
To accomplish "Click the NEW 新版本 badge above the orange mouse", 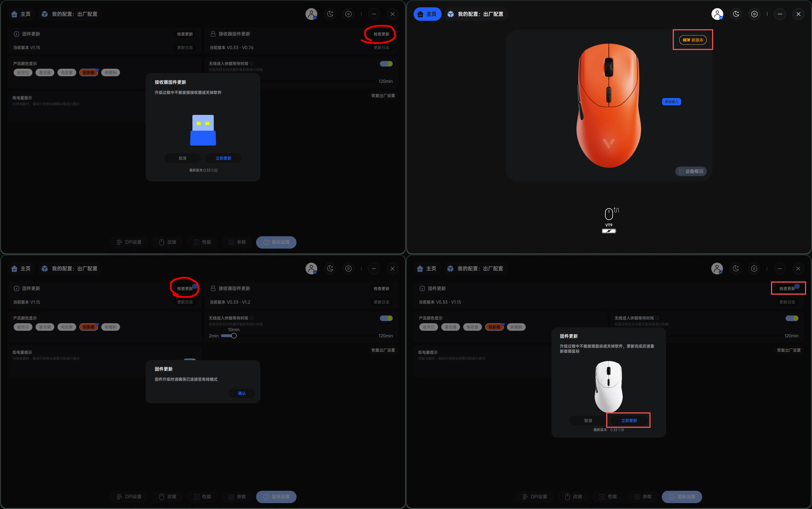I will pyautogui.click(x=693, y=40).
